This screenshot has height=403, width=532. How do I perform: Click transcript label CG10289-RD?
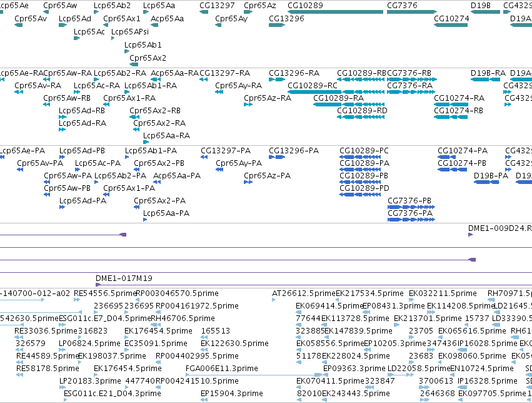[362, 111]
